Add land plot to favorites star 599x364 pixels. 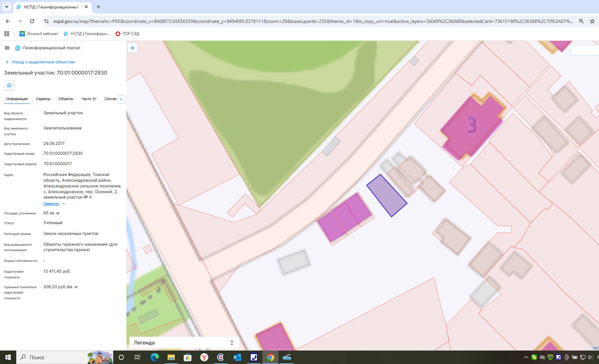(9, 85)
